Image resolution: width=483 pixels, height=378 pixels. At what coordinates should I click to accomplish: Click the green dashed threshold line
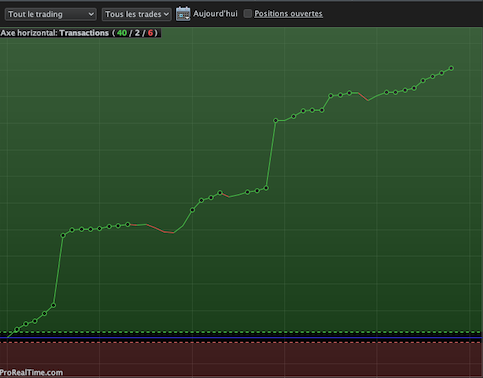coord(241,332)
